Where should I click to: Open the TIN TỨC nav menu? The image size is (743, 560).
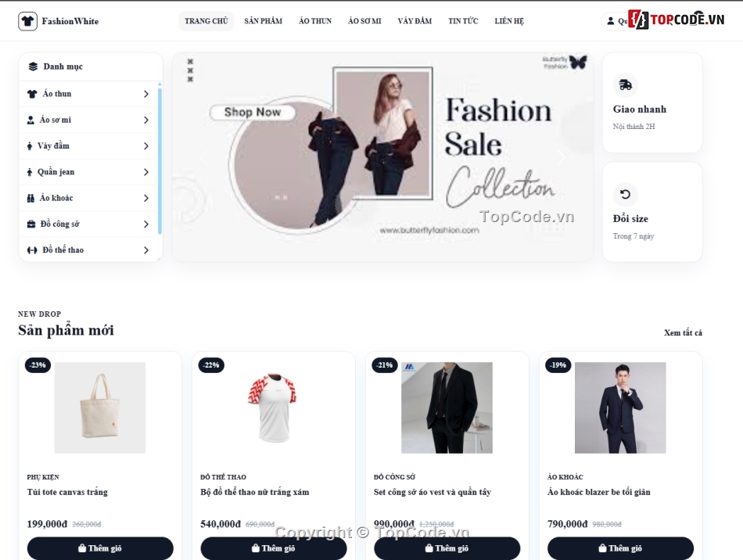coord(463,21)
